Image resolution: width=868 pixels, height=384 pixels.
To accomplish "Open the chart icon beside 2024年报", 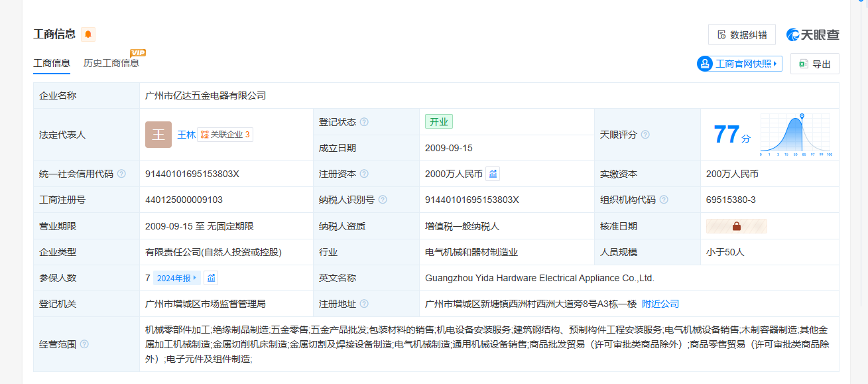I will 211,278.
